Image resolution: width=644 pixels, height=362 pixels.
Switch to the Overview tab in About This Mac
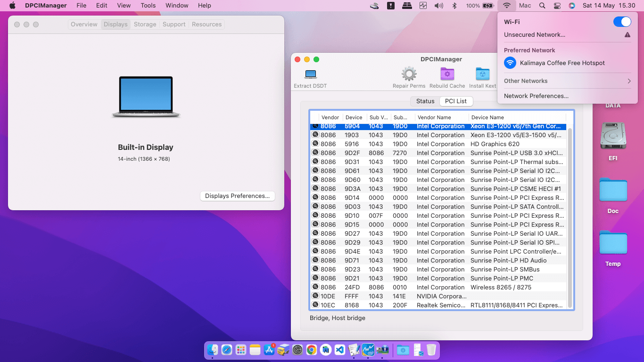click(x=84, y=25)
